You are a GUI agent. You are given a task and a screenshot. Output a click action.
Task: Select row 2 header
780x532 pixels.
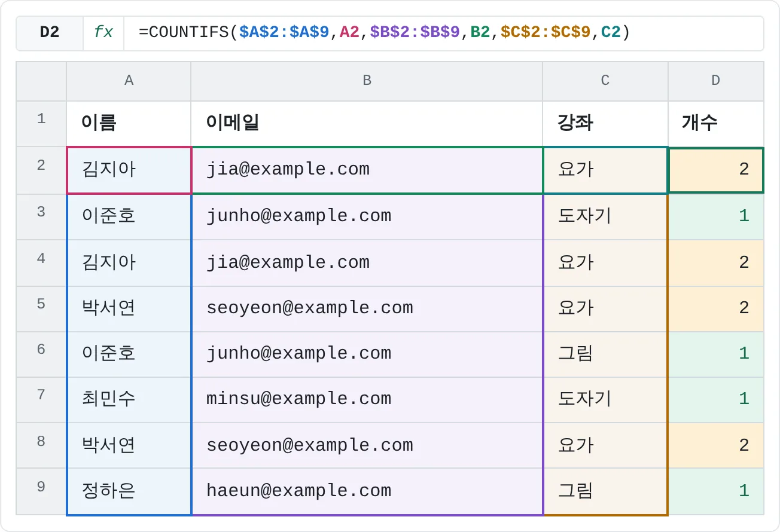pos(41,170)
